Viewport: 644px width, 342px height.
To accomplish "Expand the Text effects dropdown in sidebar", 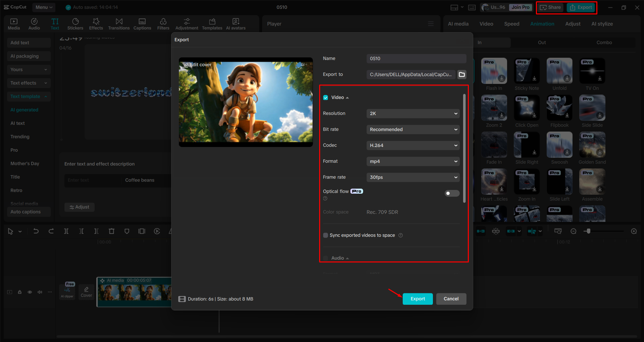I will pos(29,83).
